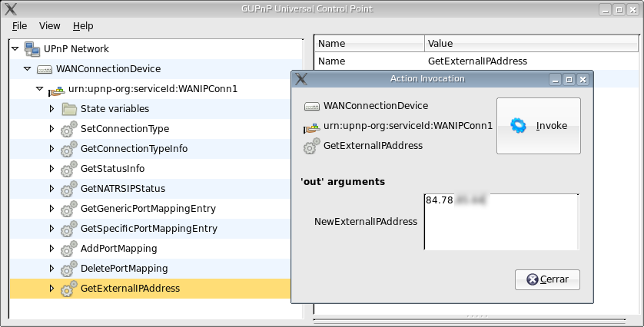The image size is (644, 327).
Task: Open the View menu
Action: (x=50, y=26)
